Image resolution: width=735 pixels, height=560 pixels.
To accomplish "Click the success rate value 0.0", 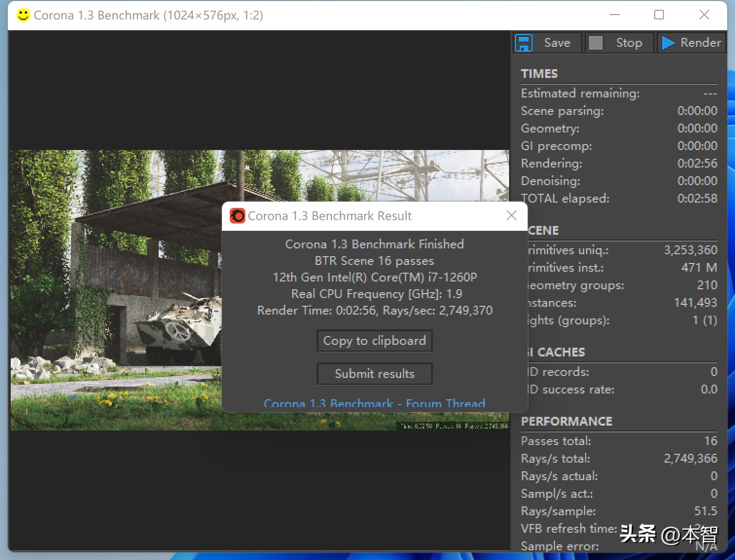I will 709,390.
